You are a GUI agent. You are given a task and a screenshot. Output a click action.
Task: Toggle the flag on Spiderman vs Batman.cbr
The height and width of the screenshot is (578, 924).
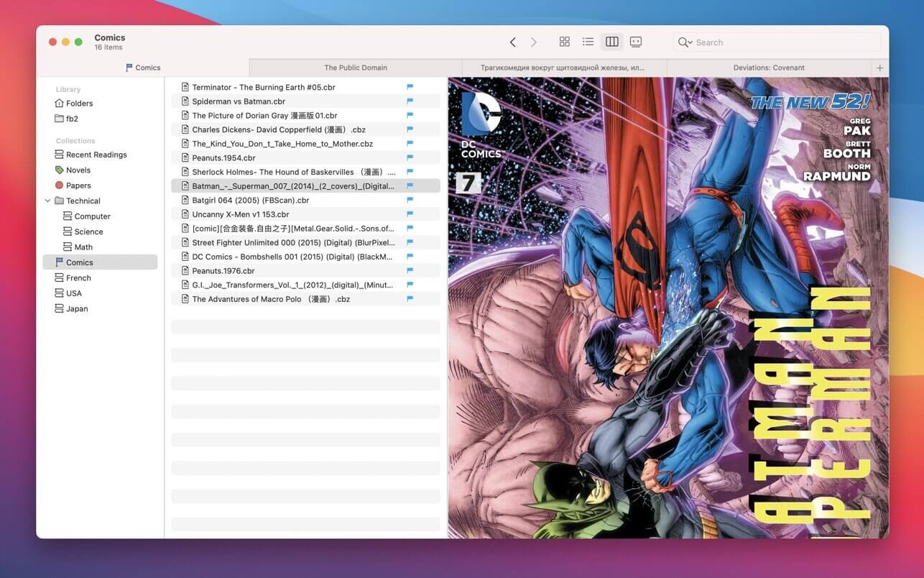[410, 101]
